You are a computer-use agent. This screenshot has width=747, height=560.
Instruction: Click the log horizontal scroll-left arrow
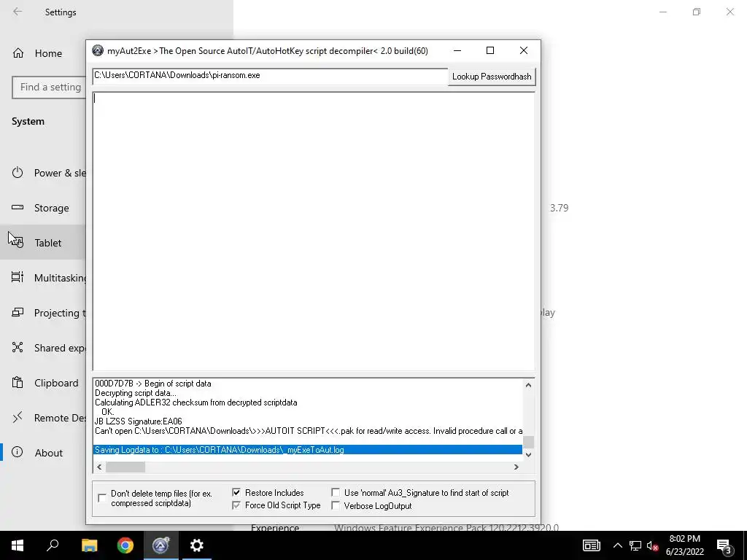tap(99, 467)
